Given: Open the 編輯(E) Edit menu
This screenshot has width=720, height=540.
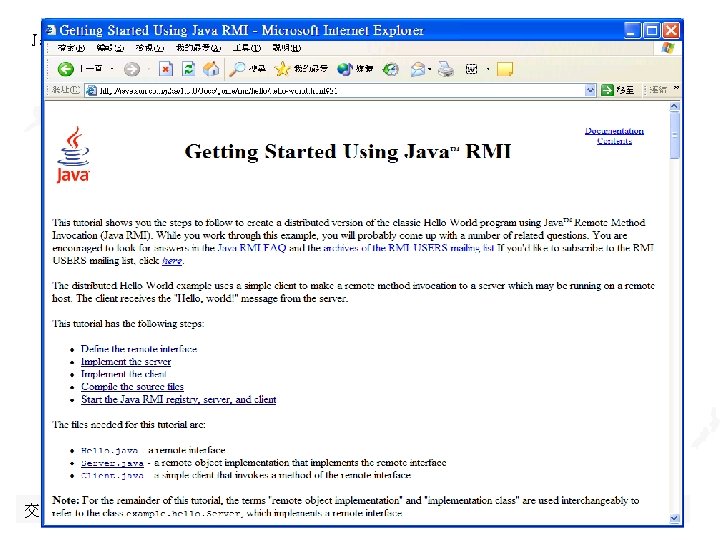Looking at the screenshot, I should 110,48.
